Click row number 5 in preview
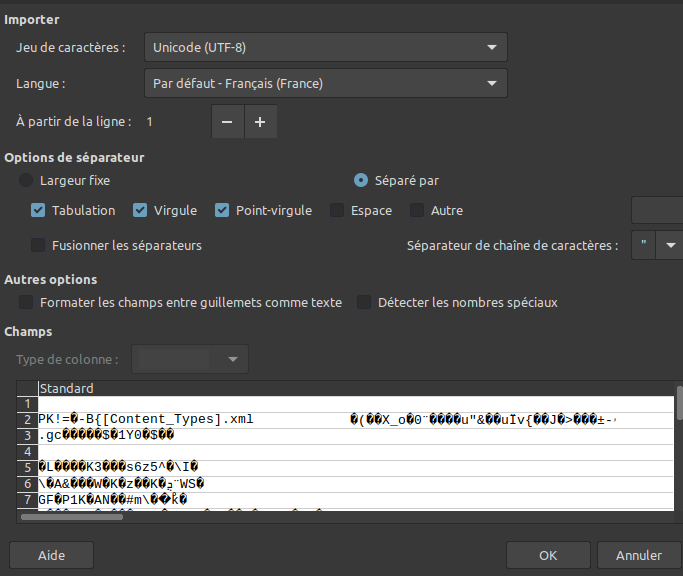Viewport: 683px width, 576px height. [27, 468]
